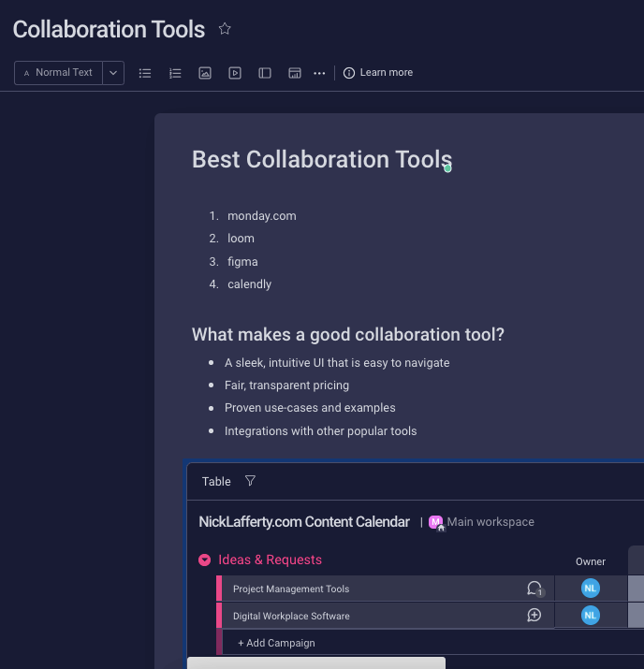Insert a board widget from toolbar

pos(295,73)
